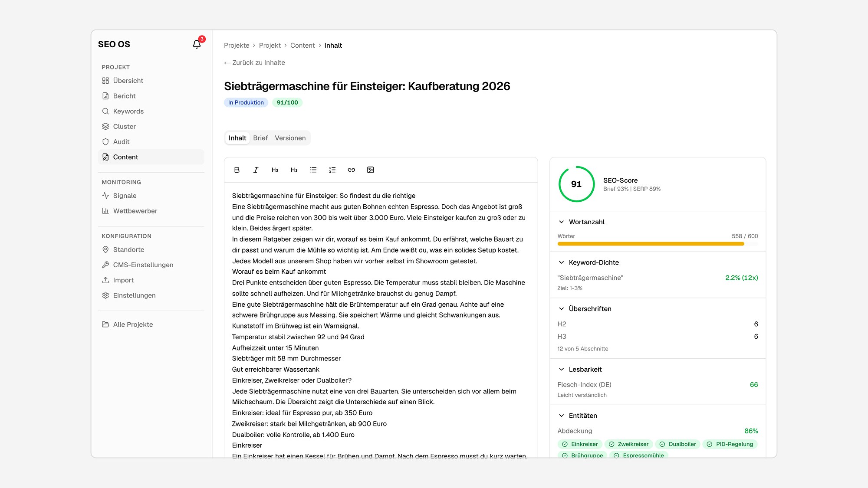
Task: Click the Dualboiler entity tag
Action: 677,444
